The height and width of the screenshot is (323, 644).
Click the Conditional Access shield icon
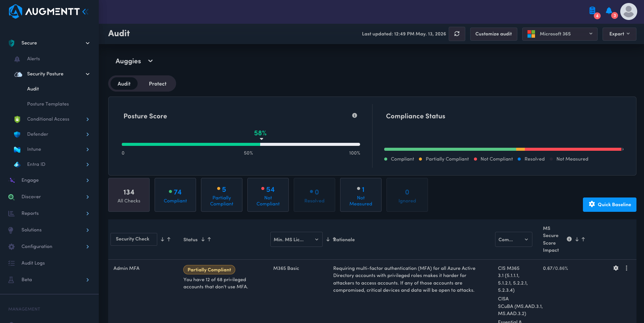coord(17,119)
